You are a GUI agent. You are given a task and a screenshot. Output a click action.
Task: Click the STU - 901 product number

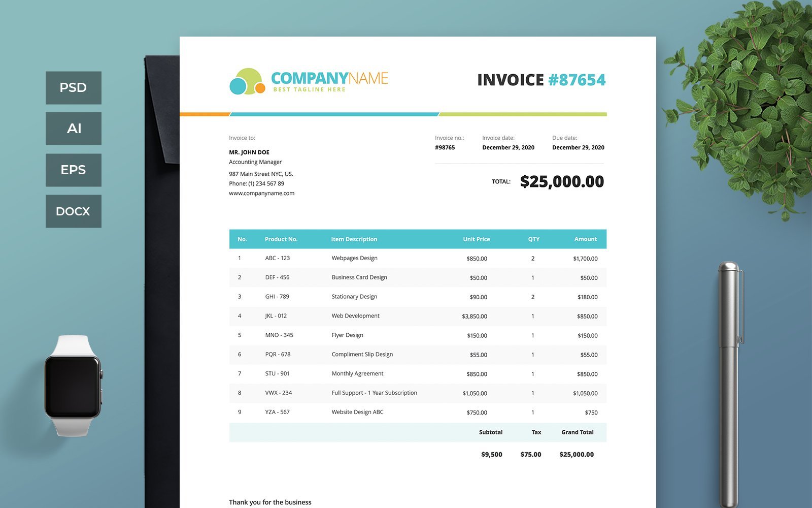coord(277,374)
